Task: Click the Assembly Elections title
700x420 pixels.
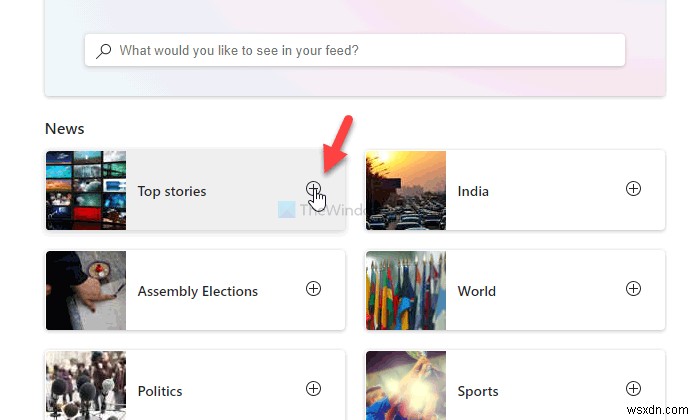Action: click(x=198, y=291)
